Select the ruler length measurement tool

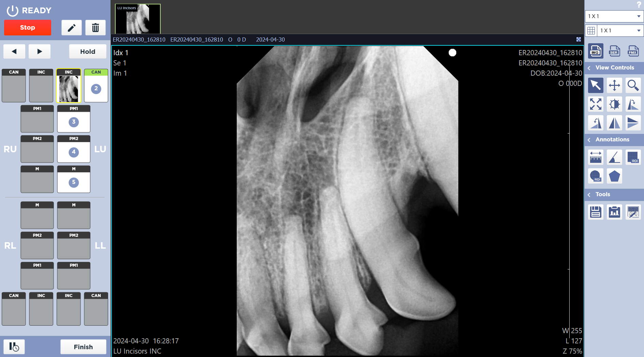(x=596, y=157)
